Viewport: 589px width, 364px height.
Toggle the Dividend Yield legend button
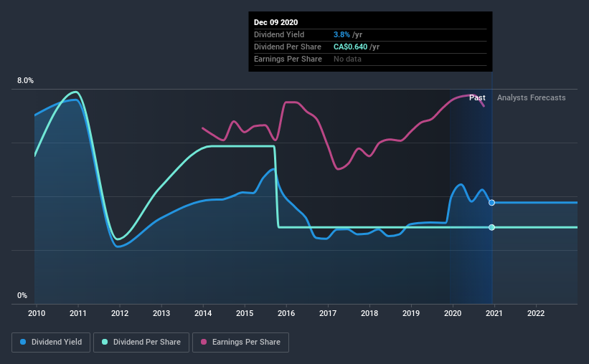pos(51,343)
